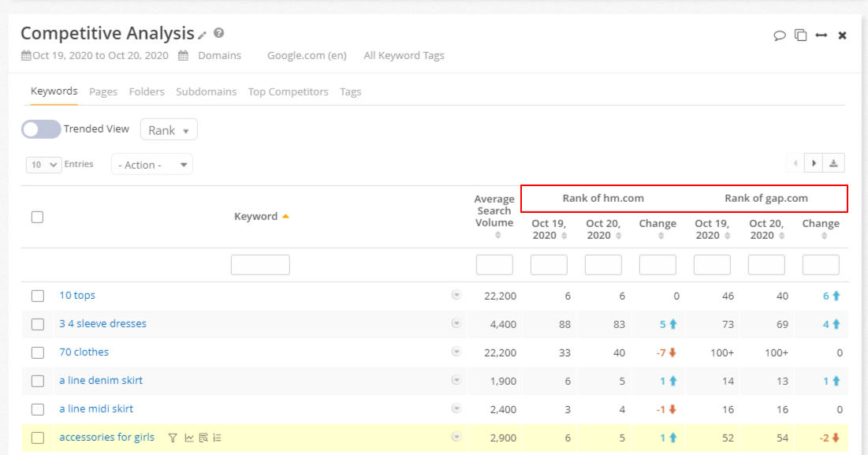Filter by accessories for girls funnel icon
The image size is (868, 455).
(x=173, y=438)
